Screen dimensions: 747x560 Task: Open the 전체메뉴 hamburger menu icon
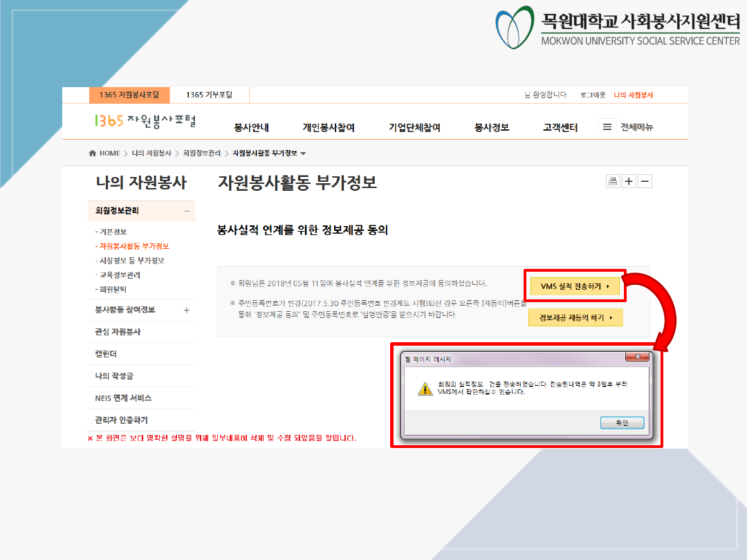pos(607,127)
